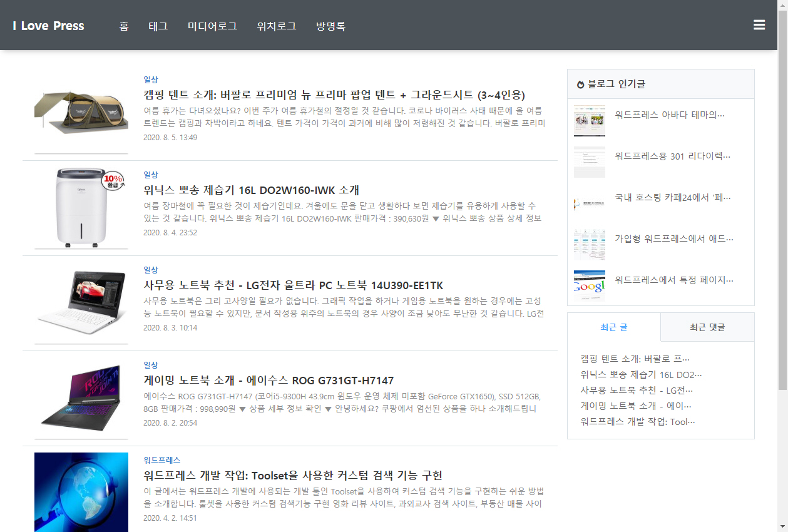This screenshot has height=532, width=788.
Task: Click 일상 category above the dehumidifier post
Action: click(x=151, y=175)
